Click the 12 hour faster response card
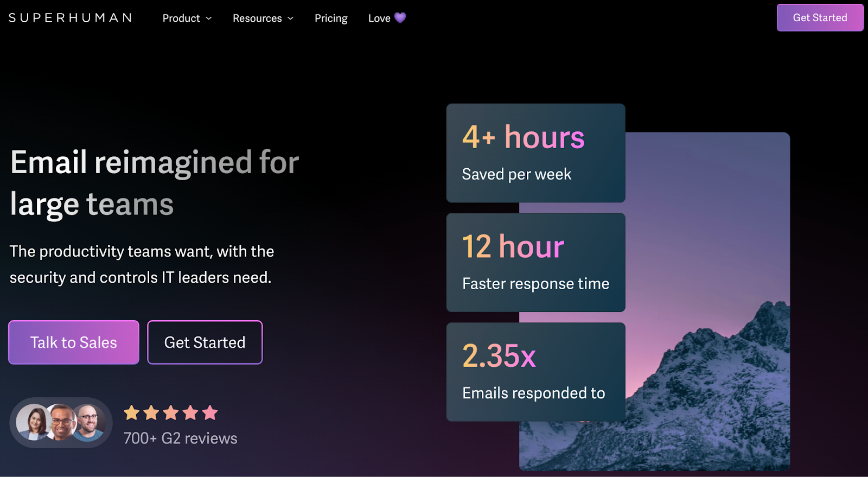The width and height of the screenshot is (868, 477). click(x=535, y=263)
